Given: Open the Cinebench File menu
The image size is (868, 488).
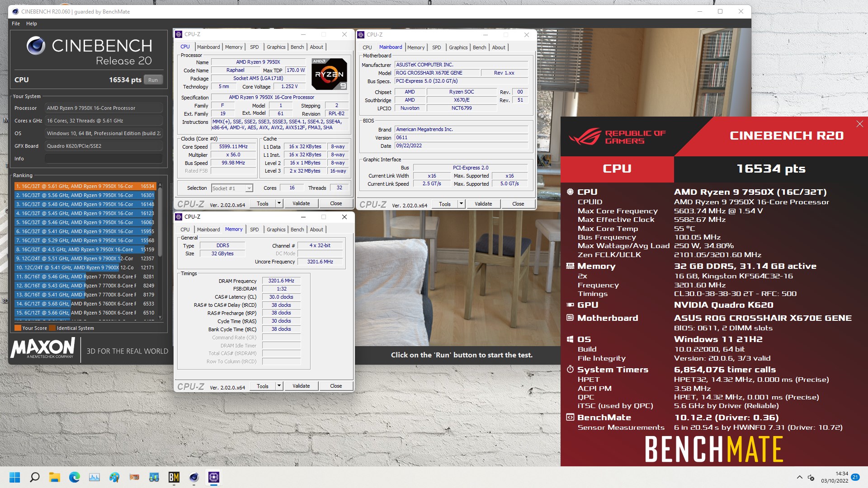Looking at the screenshot, I should coord(16,23).
